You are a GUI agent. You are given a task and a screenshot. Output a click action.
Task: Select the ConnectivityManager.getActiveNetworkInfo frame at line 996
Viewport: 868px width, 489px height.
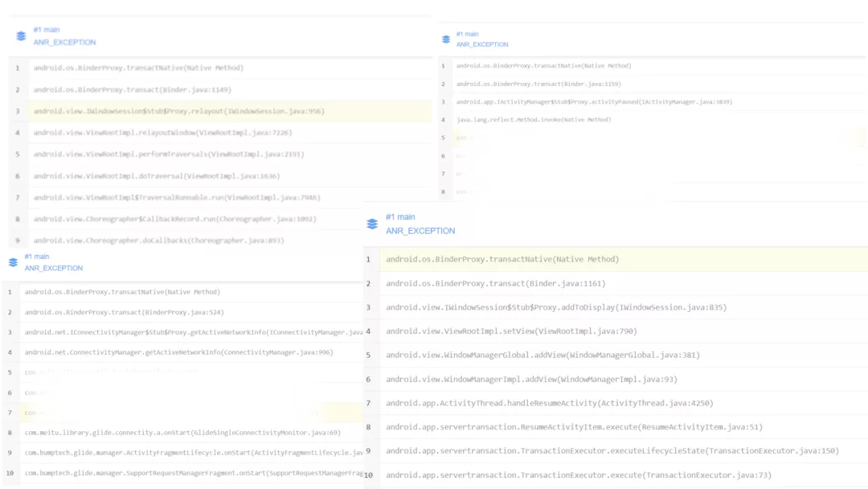[x=179, y=352]
